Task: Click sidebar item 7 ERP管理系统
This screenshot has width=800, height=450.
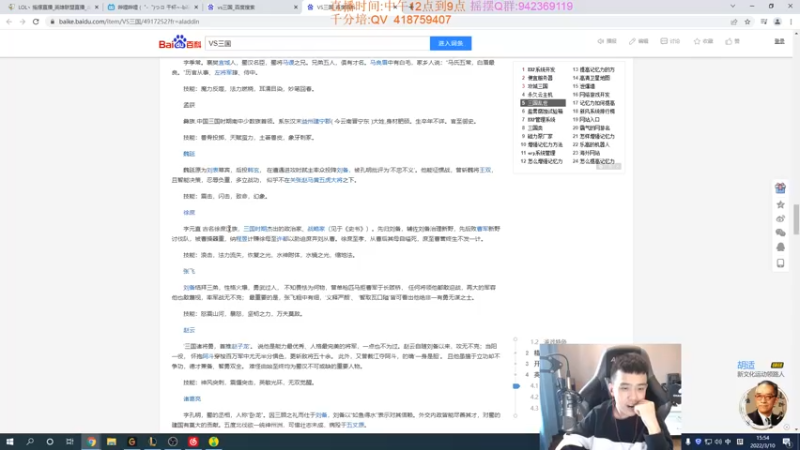Action: [538, 119]
